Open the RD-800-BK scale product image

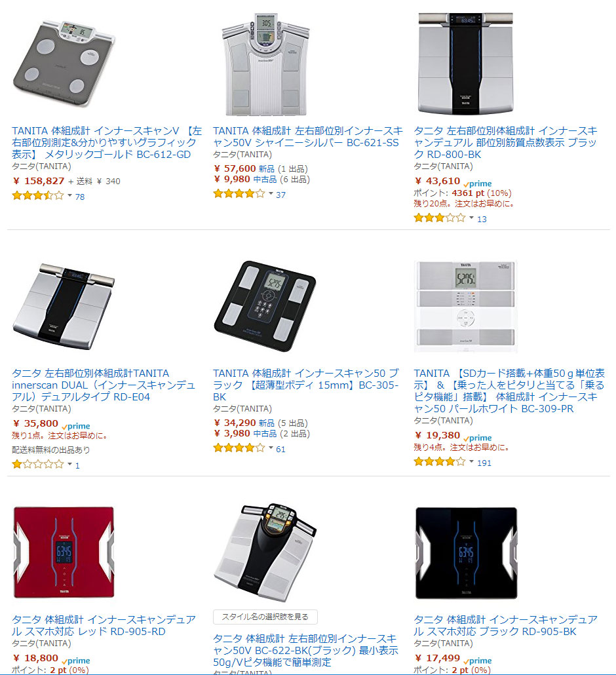[x=466, y=64]
